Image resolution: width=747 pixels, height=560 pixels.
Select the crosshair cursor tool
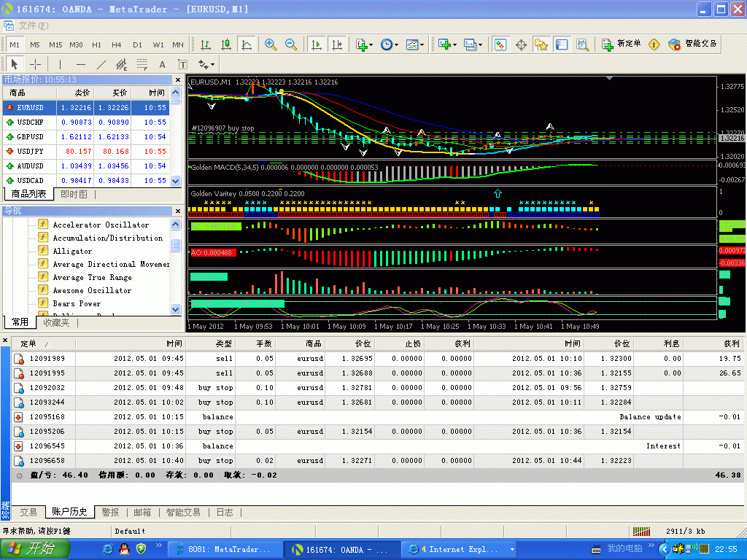coord(35,64)
